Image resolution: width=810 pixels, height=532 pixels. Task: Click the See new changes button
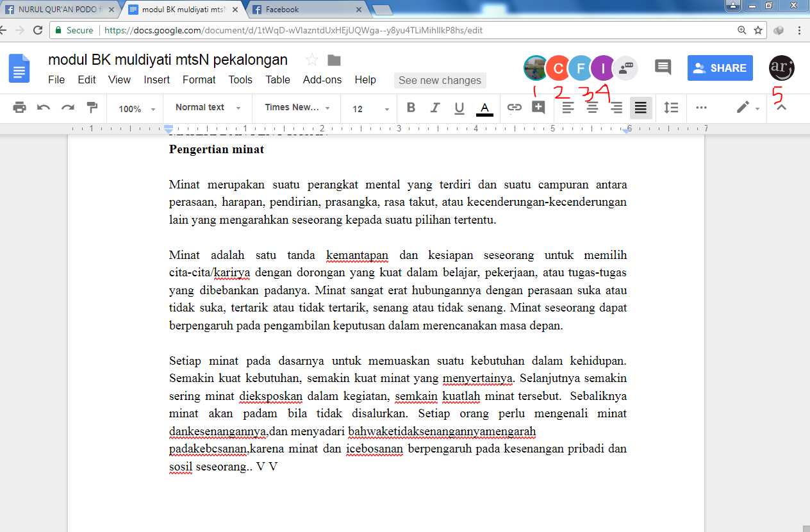(x=440, y=80)
